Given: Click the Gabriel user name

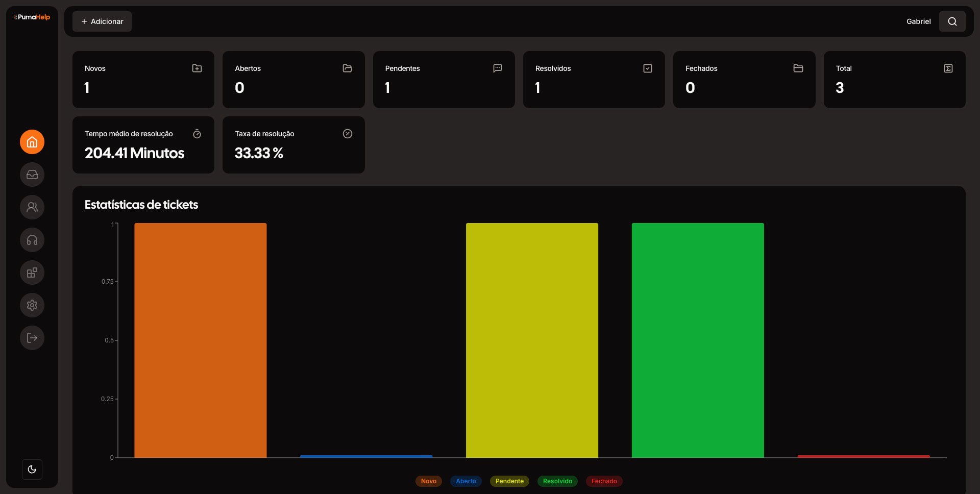Looking at the screenshot, I should pyautogui.click(x=919, y=21).
